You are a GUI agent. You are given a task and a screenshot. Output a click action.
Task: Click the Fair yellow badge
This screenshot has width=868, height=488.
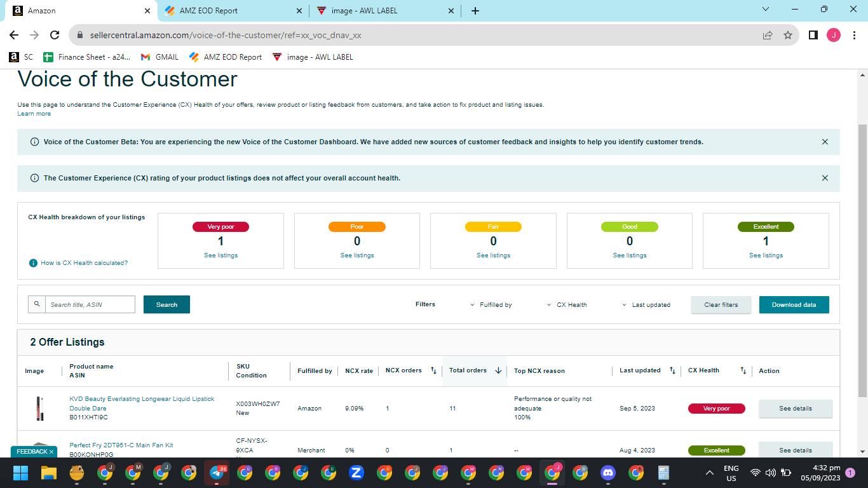click(493, 227)
